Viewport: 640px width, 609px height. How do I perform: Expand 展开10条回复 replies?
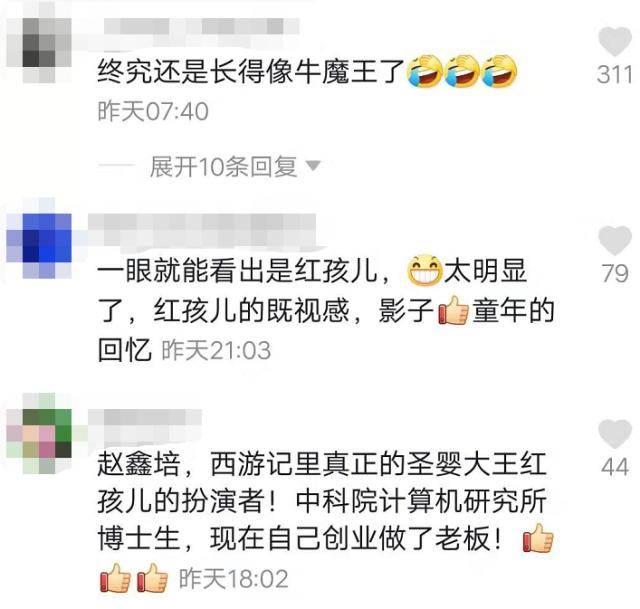224,167
